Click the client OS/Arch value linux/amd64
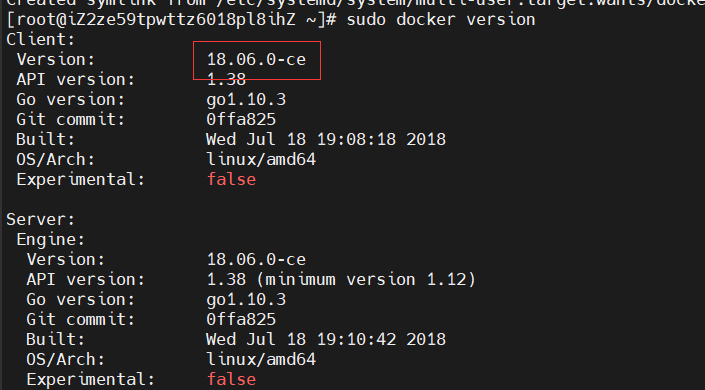The height and width of the screenshot is (390, 705). point(261,159)
